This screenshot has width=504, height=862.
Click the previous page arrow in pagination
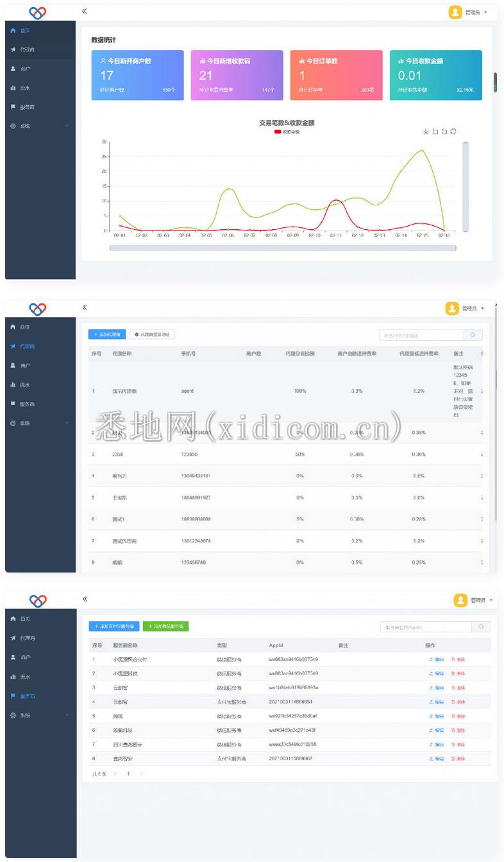point(115,774)
